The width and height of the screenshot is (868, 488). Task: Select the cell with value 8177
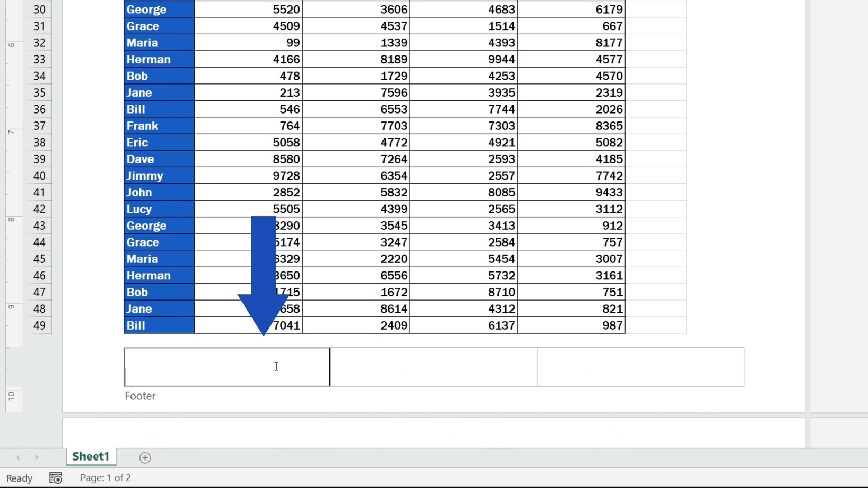pyautogui.click(x=572, y=43)
